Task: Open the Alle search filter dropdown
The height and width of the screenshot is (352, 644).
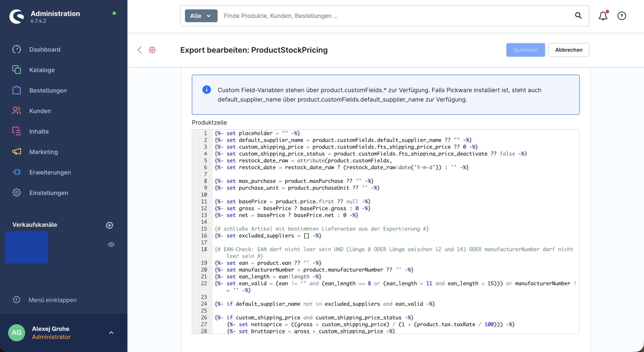Action: click(x=201, y=16)
